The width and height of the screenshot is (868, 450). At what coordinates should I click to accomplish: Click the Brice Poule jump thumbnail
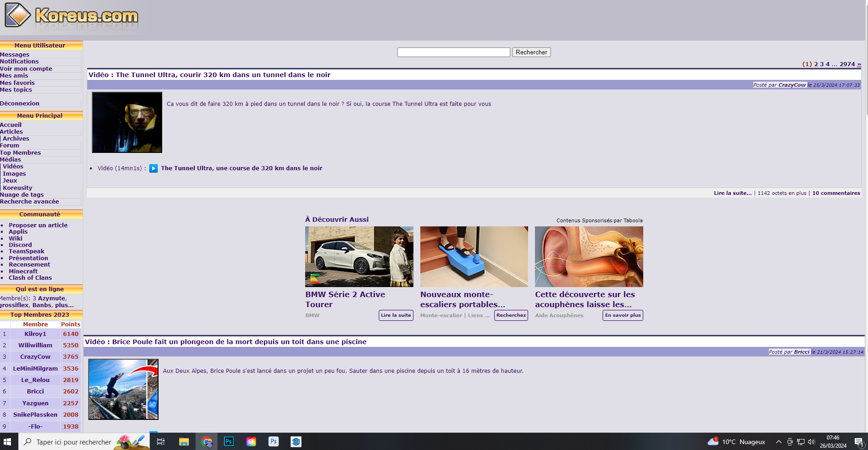(x=123, y=389)
